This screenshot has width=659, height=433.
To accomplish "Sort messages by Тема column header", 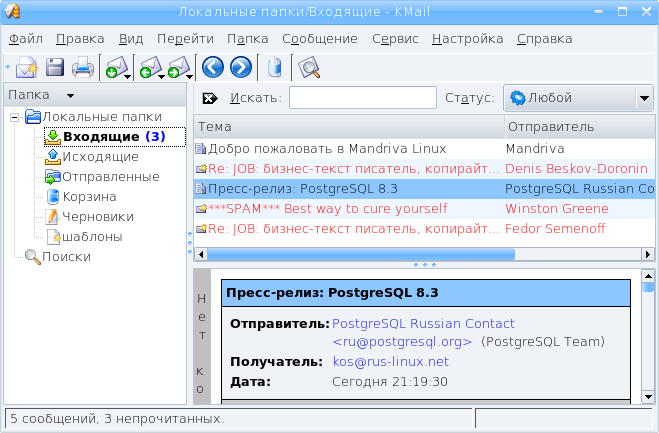I will tap(349, 127).
